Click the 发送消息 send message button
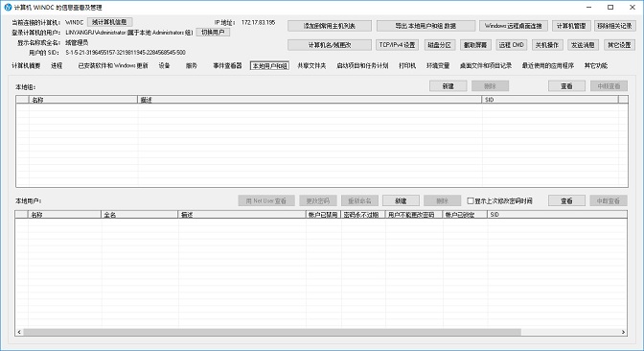 tap(584, 45)
